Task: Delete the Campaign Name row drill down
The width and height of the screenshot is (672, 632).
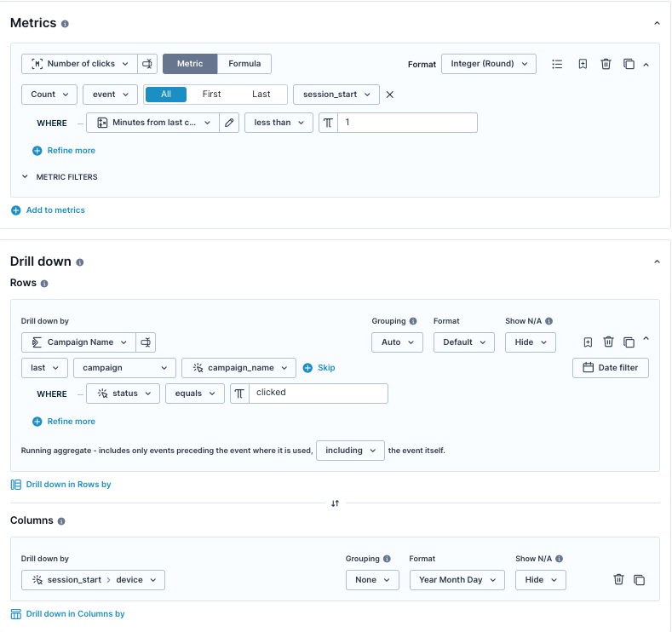Action: pyautogui.click(x=609, y=342)
